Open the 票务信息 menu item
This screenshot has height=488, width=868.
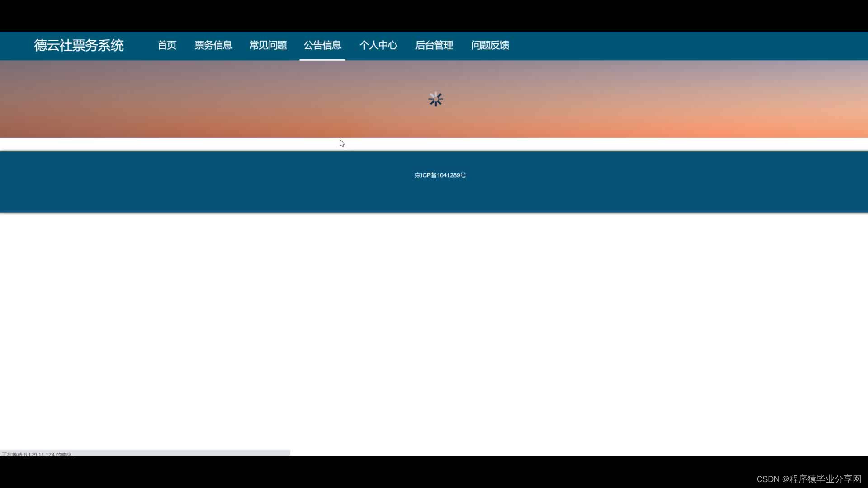pyautogui.click(x=213, y=45)
